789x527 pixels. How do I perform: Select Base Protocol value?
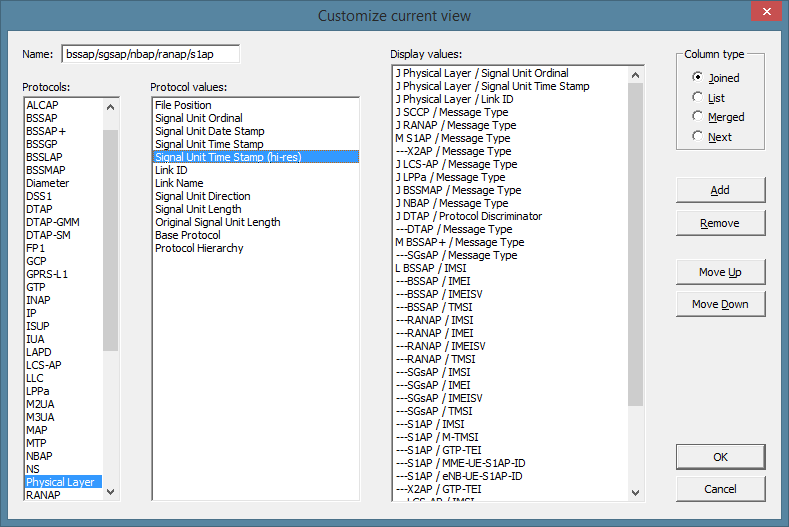(x=256, y=235)
